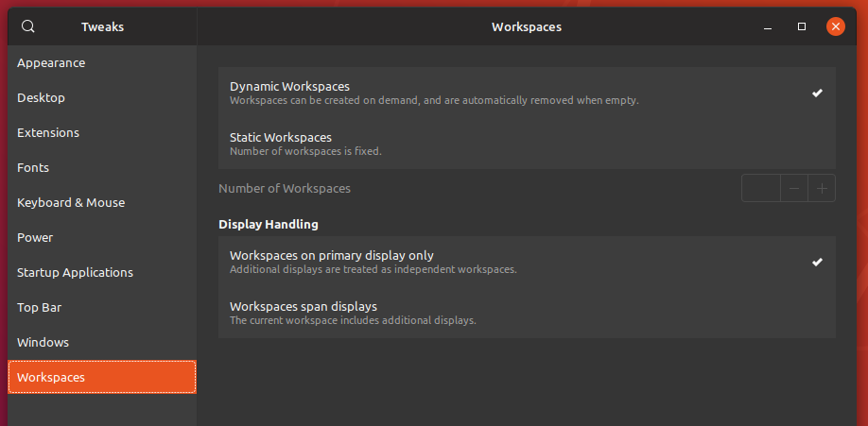
Task: Choose Workspaces span displays option
Action: click(x=527, y=313)
